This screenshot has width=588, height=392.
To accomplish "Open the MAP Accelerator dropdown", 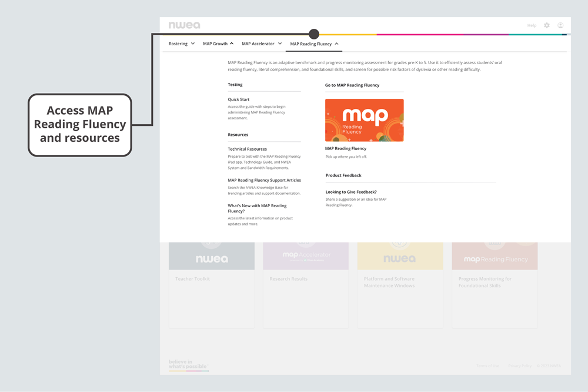I will point(262,44).
